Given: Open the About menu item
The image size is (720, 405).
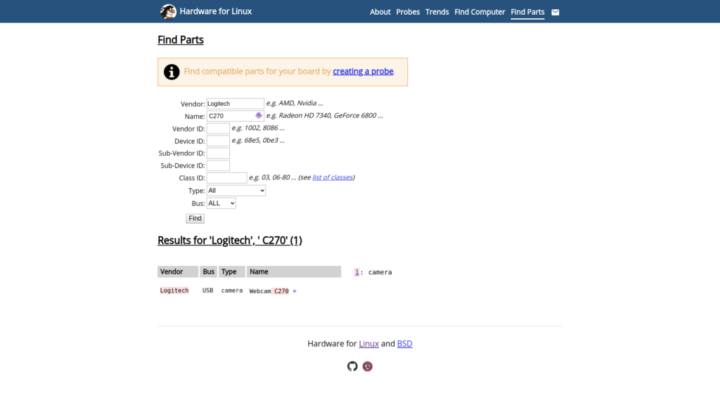Looking at the screenshot, I should [x=380, y=12].
